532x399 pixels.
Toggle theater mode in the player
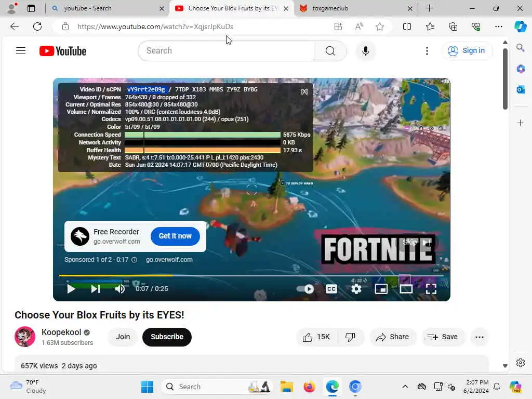(406, 289)
